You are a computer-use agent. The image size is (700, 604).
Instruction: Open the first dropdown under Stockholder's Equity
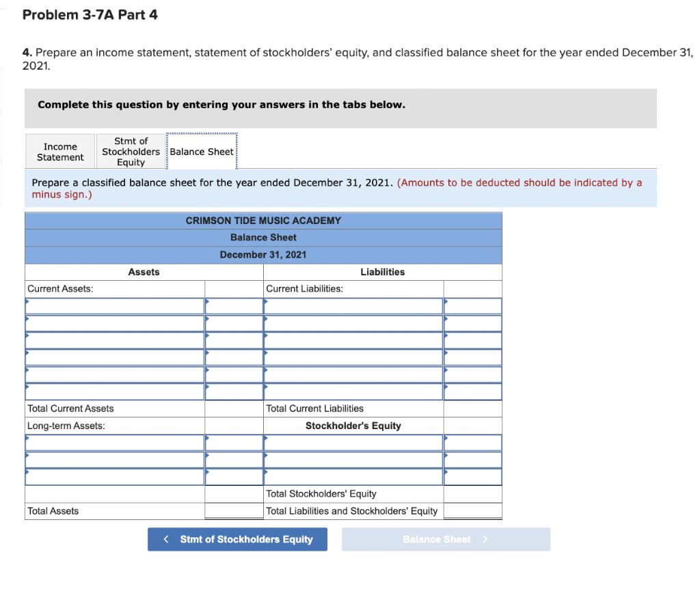point(352,442)
